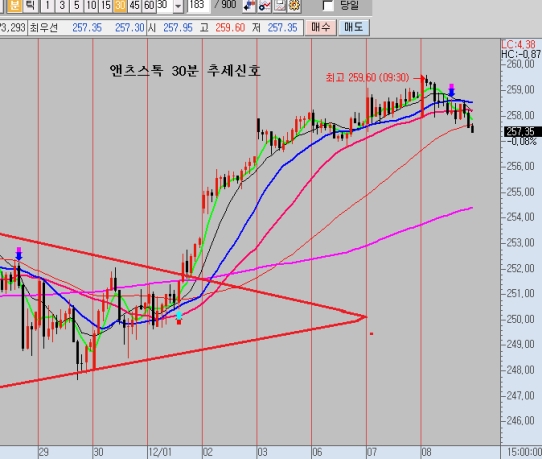Viewport: 542px width, 459px height.
Task: Open the line chart indicator icon
Action: (264, 5)
